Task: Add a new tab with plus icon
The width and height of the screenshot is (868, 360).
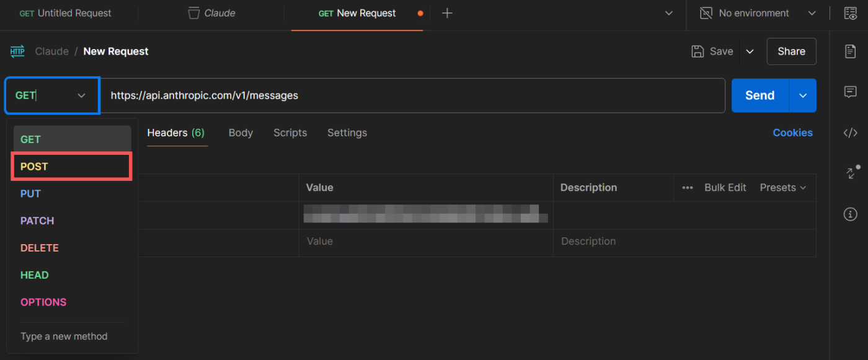Action: click(447, 13)
